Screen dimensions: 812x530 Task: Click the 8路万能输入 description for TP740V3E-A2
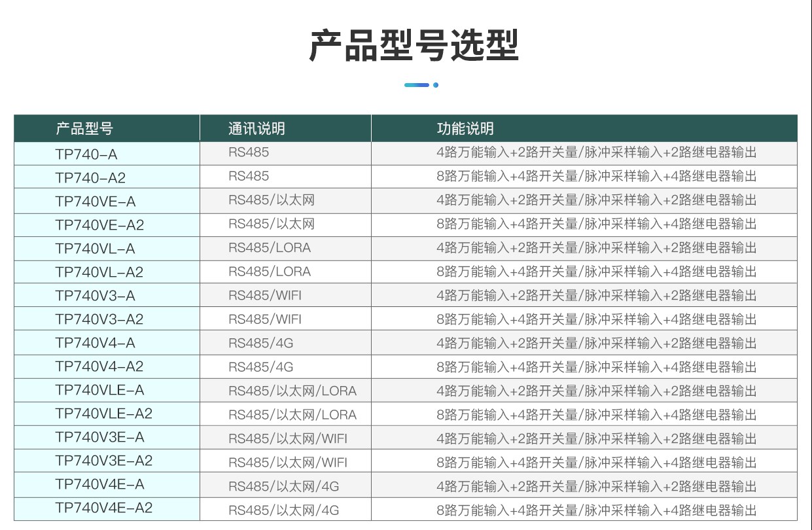tap(597, 462)
